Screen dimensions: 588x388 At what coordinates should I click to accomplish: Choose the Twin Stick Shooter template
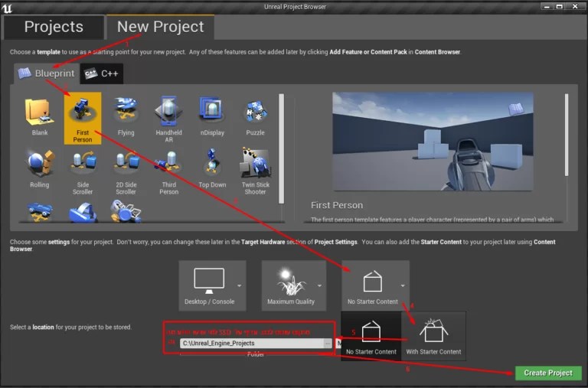click(255, 171)
